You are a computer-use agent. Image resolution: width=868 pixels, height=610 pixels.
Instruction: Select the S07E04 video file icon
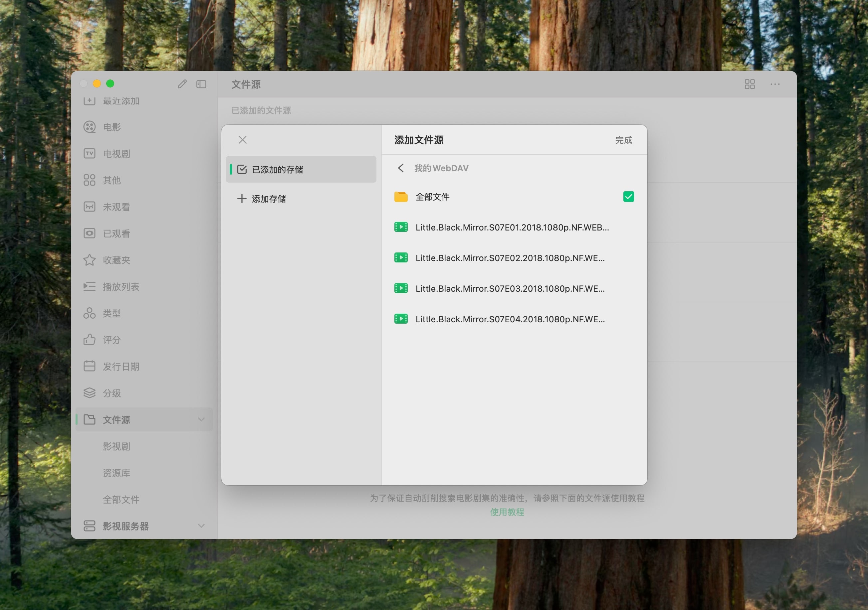click(x=401, y=319)
